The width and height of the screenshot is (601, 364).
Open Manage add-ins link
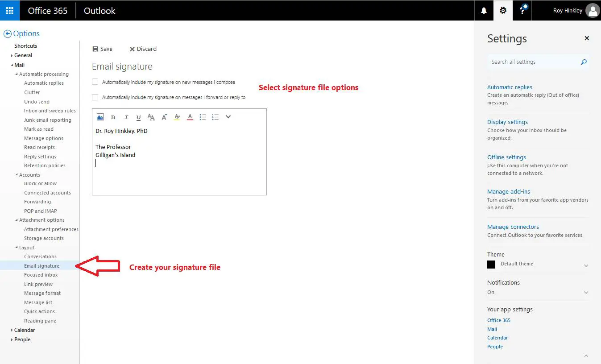click(508, 191)
